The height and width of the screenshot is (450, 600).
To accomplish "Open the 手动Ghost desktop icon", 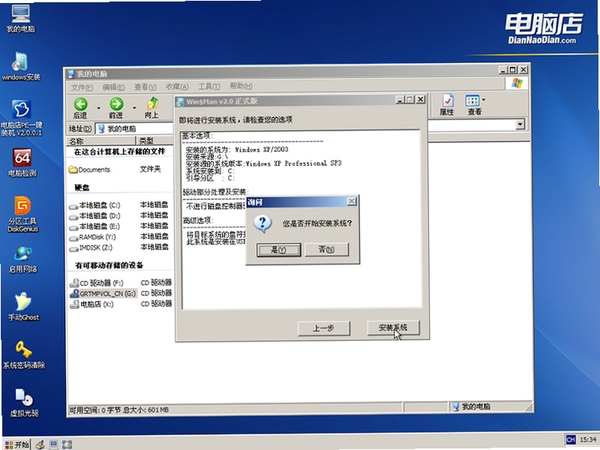I will pyautogui.click(x=23, y=307).
